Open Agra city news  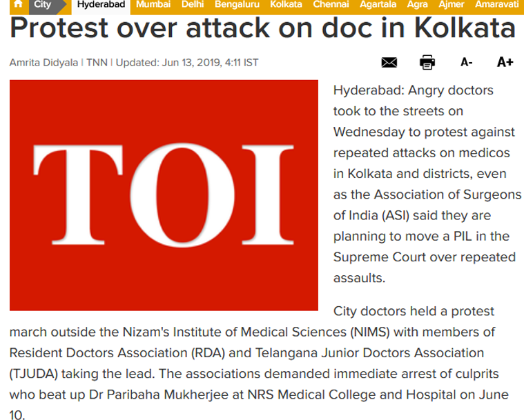(x=417, y=4)
